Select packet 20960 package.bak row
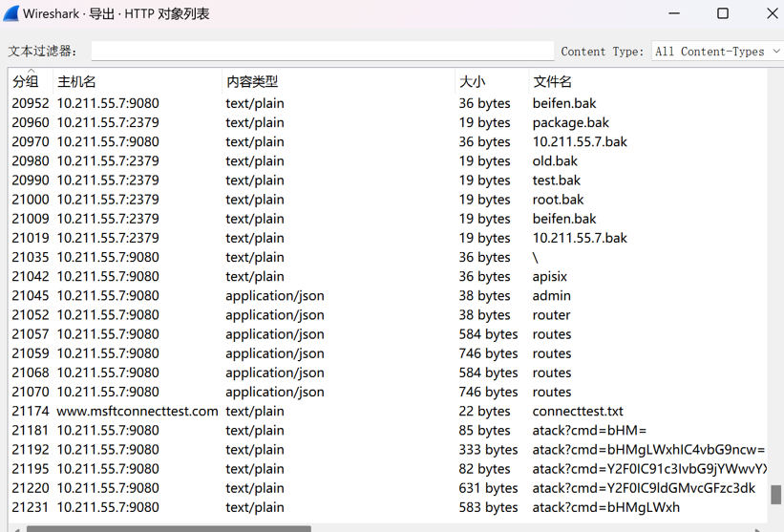This screenshot has width=784, height=532. tap(388, 122)
